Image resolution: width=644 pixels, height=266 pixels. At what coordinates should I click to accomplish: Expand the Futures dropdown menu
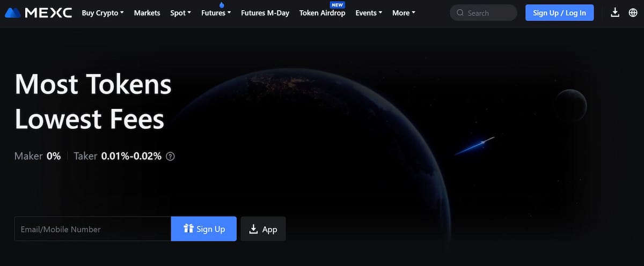pyautogui.click(x=216, y=13)
